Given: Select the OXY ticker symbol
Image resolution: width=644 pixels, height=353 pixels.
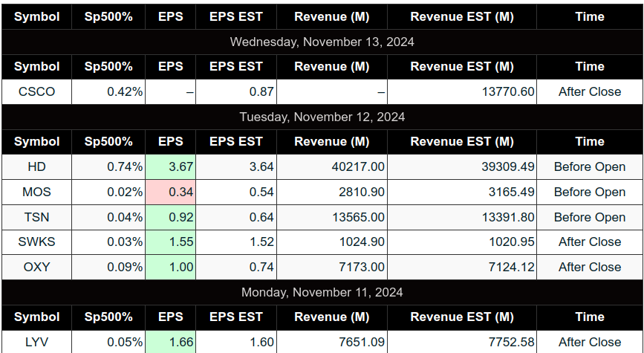Looking at the screenshot, I should pyautogui.click(x=36, y=267).
